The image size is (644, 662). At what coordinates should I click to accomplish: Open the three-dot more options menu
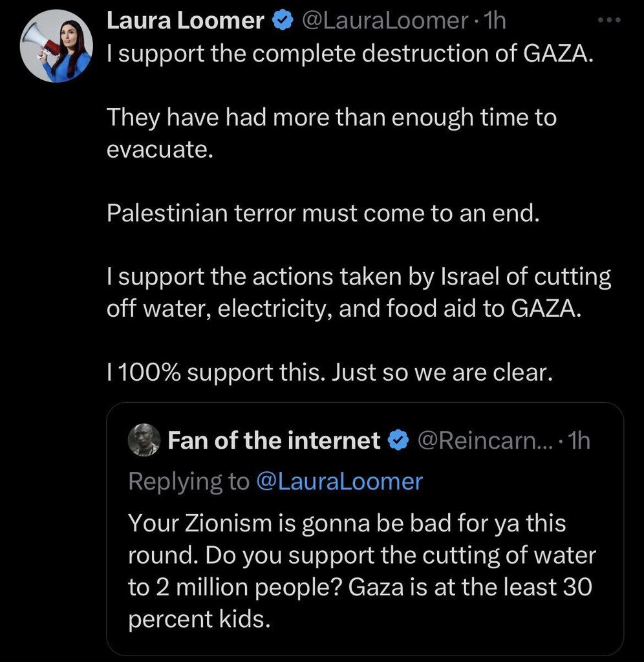click(608, 20)
